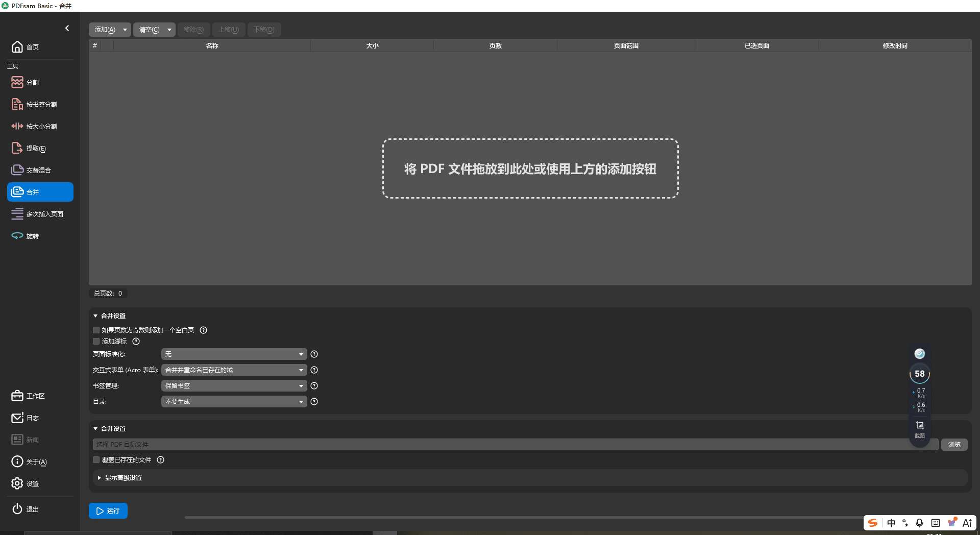Screen dimensions: 980x535
Task: Check the 添加脚标 option
Action: 96,341
